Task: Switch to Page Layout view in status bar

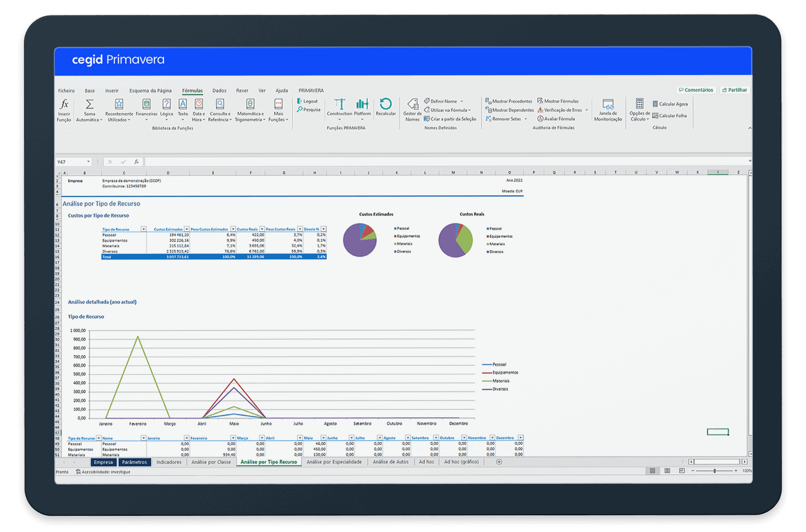Action: 667,471
